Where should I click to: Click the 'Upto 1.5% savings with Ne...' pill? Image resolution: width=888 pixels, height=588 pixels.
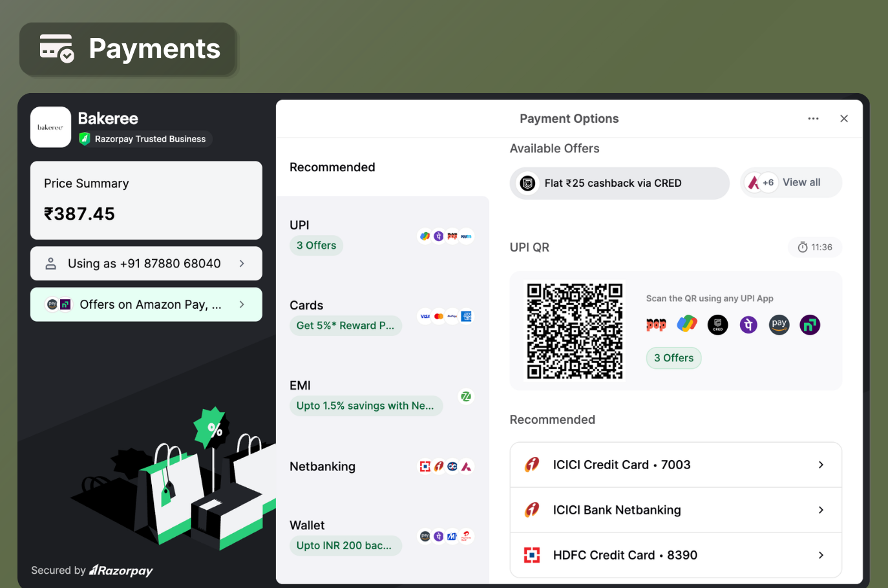coord(366,406)
